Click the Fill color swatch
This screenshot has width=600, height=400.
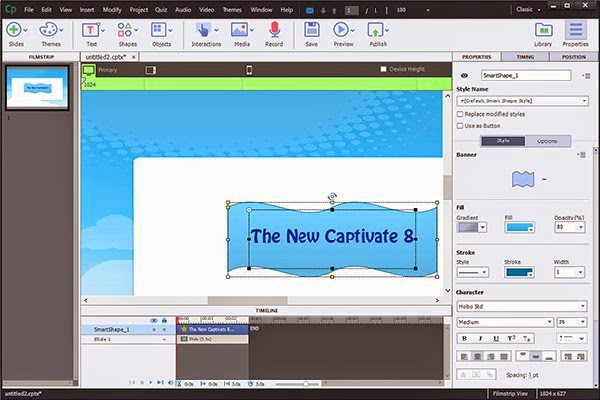pos(520,227)
